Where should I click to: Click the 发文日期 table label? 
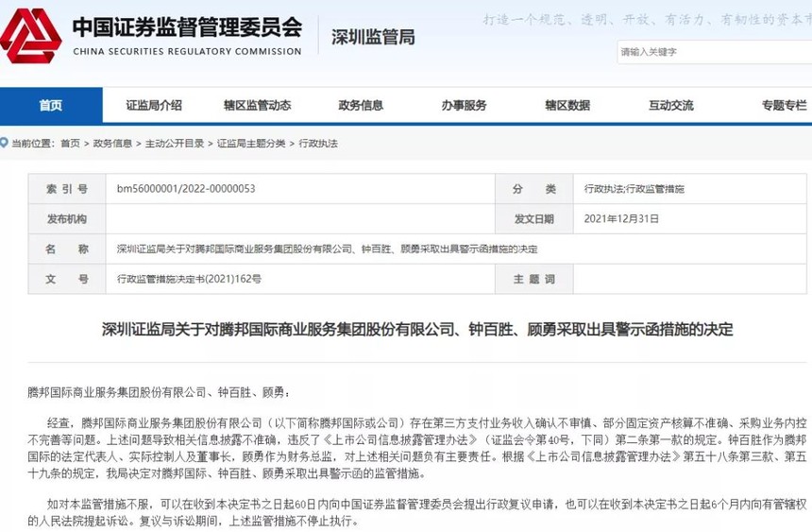click(533, 219)
